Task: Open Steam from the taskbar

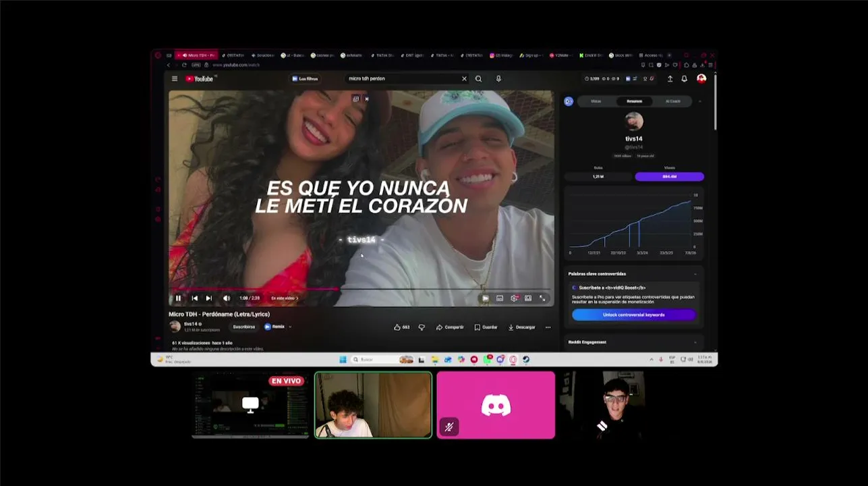Action: pyautogui.click(x=526, y=360)
